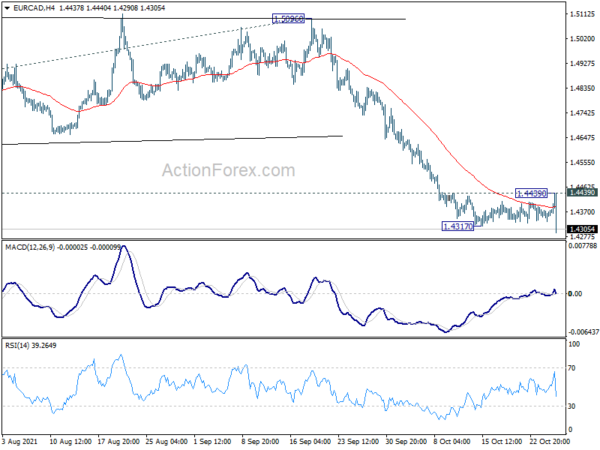Select the RSI(14) 39.2649 indicator label
Image resolution: width=600 pixels, height=450 pixels.
point(31,346)
